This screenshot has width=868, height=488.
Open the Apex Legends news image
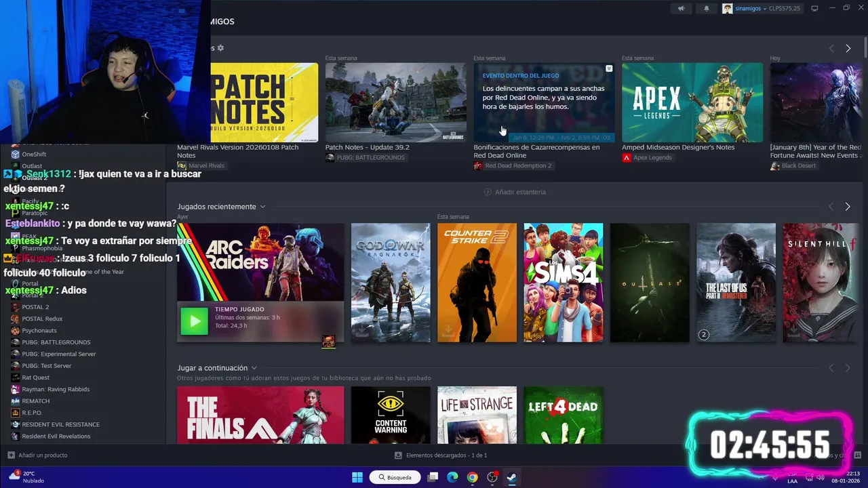click(692, 102)
